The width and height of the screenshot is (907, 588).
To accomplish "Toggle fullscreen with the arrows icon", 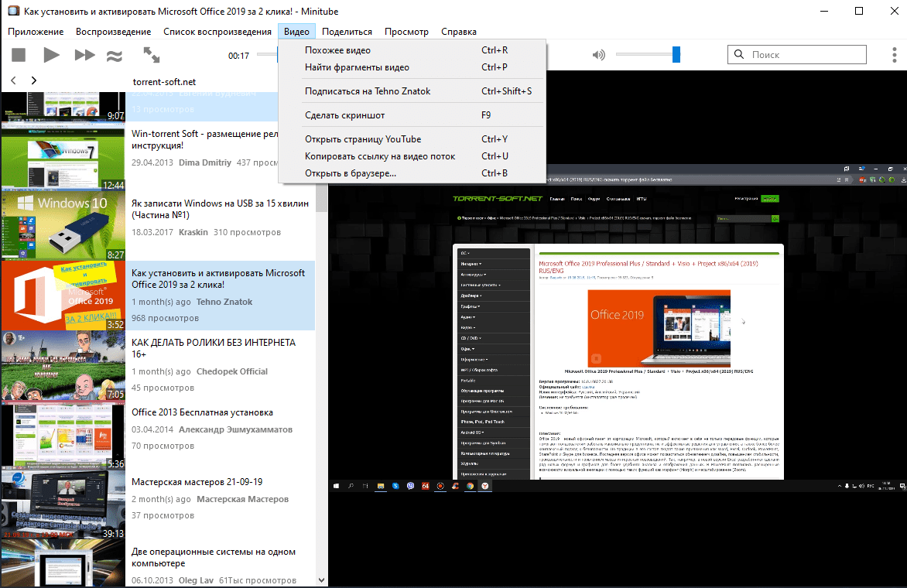I will (152, 55).
